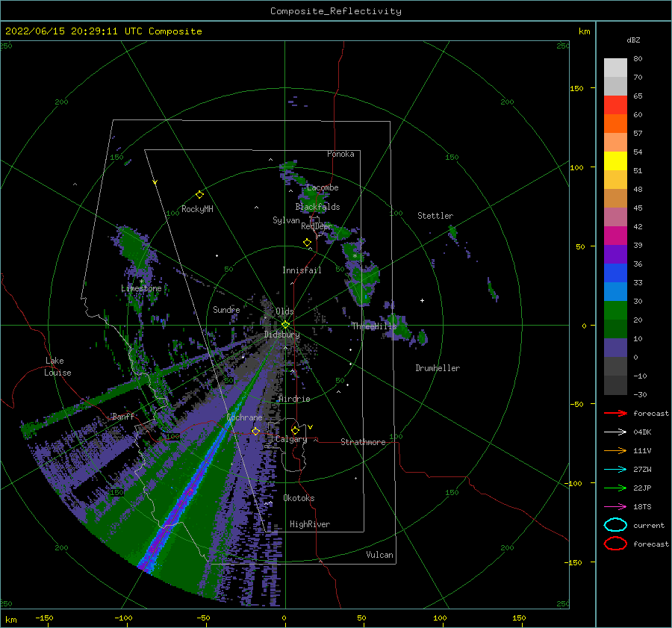Select the light gray 80 dBZ swatch

point(615,67)
